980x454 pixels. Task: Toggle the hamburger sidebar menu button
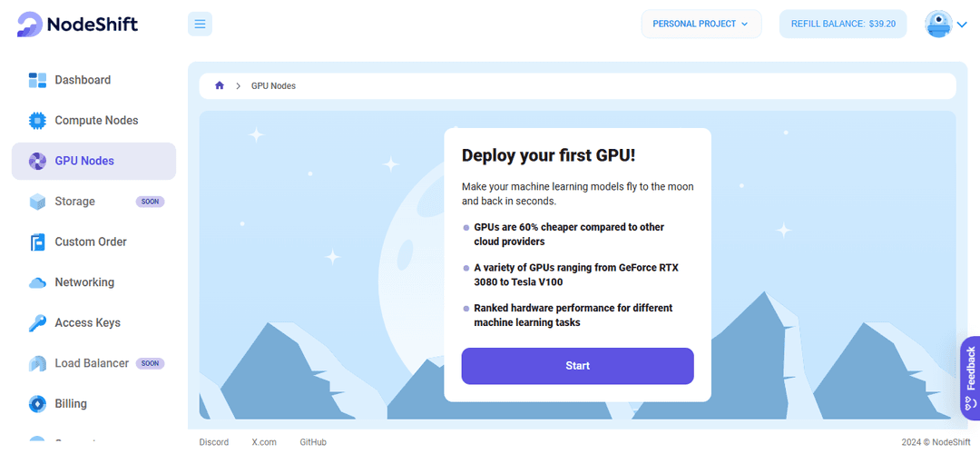200,25
